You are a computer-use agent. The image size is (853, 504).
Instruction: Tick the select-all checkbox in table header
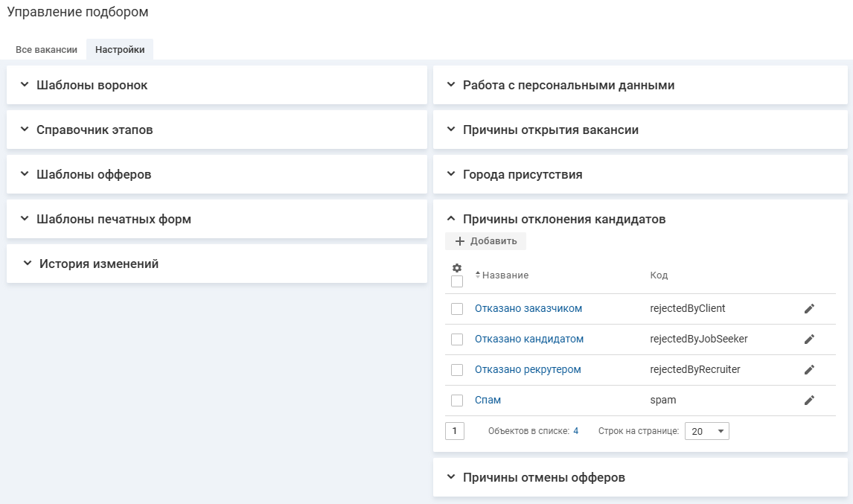click(x=457, y=281)
